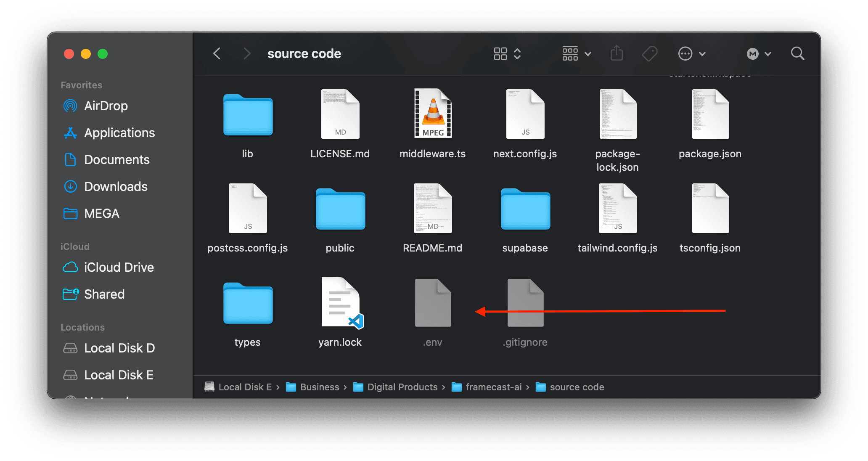
Task: Click the Tags toolbar icon
Action: 650,53
